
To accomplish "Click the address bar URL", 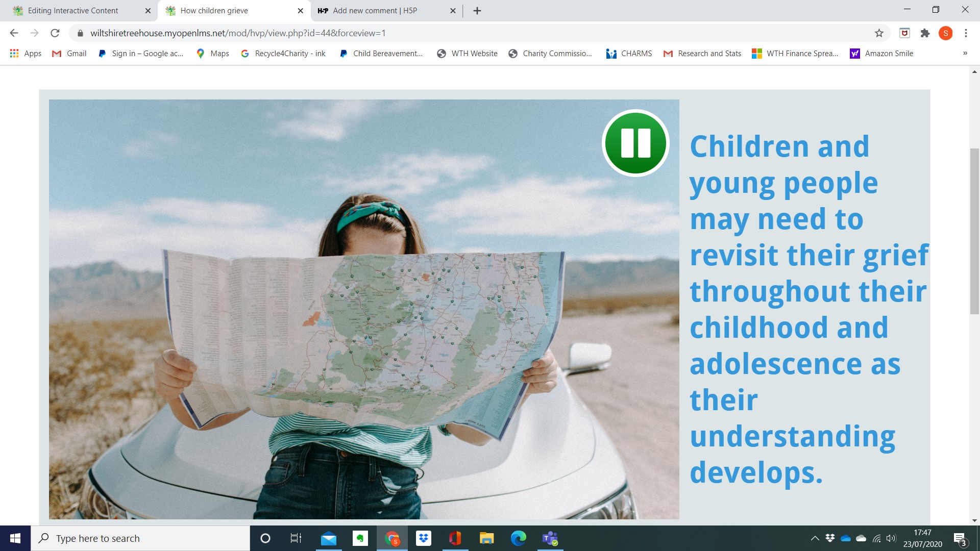I will (238, 33).
